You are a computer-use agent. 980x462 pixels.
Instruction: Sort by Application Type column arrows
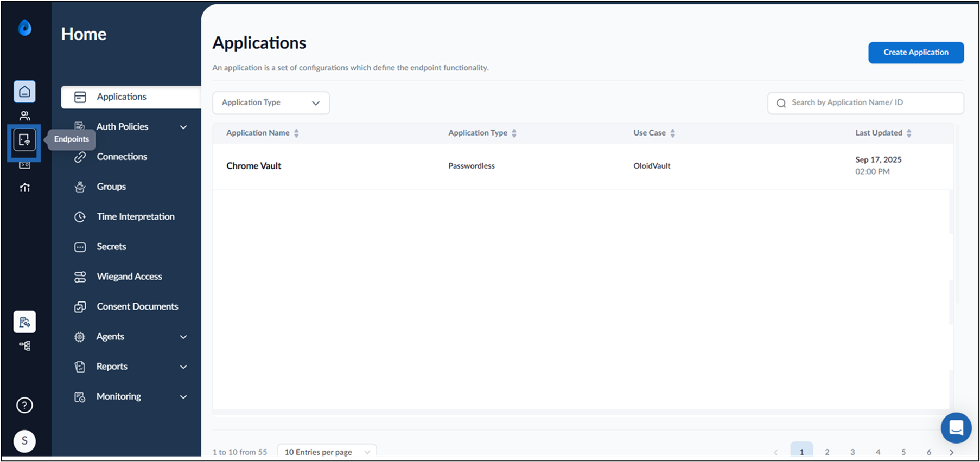tap(514, 133)
